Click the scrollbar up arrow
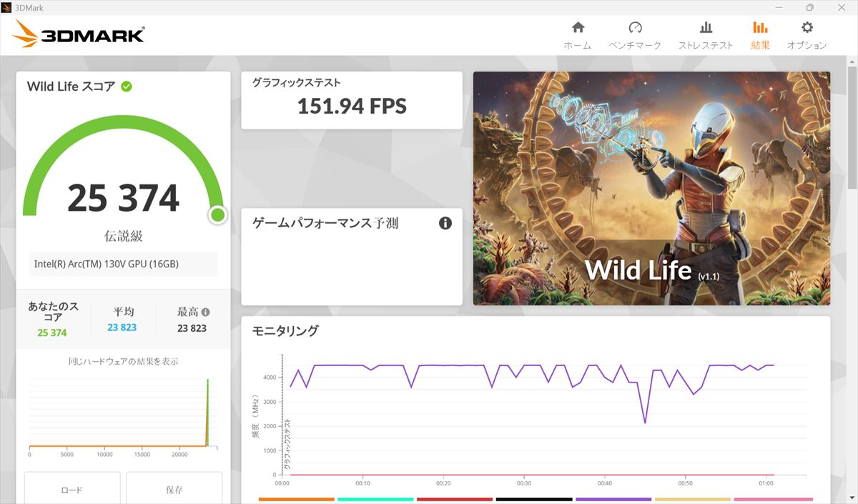The image size is (858, 504). point(852,61)
